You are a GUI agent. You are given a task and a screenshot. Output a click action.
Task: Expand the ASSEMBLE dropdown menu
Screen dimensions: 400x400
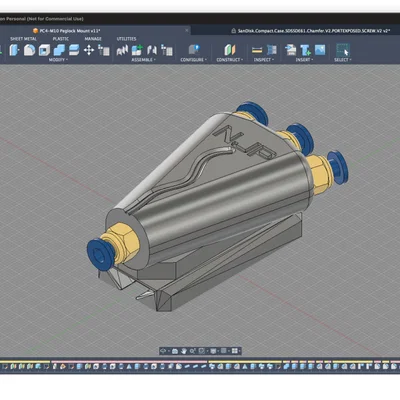pyautogui.click(x=143, y=60)
